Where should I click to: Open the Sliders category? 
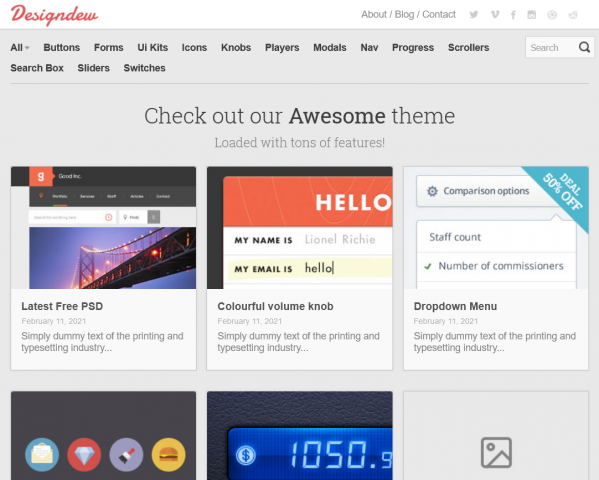(93, 68)
